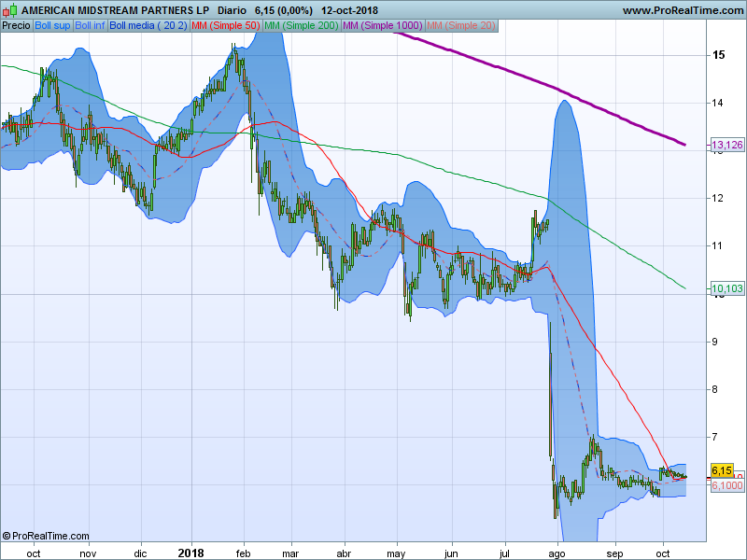747x560 pixels.
Task: Click the jul label on the time axis
Action: click(504, 553)
